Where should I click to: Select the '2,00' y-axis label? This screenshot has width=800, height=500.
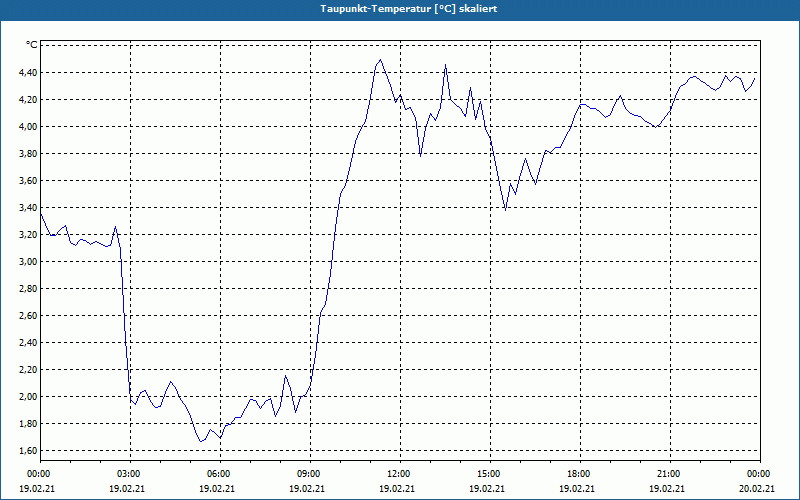tap(28, 397)
